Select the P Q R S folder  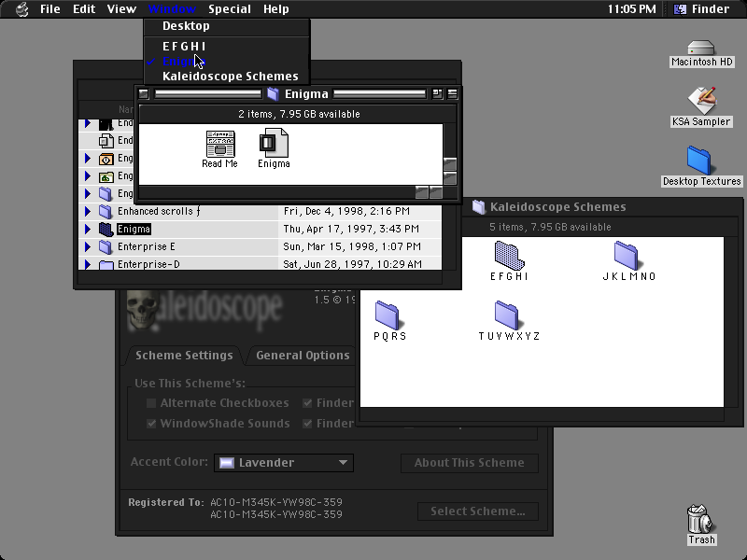tap(388, 315)
